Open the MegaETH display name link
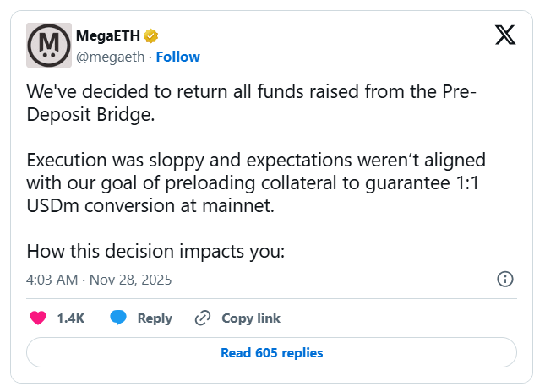Viewport: 545px width, 392px height. (x=107, y=35)
